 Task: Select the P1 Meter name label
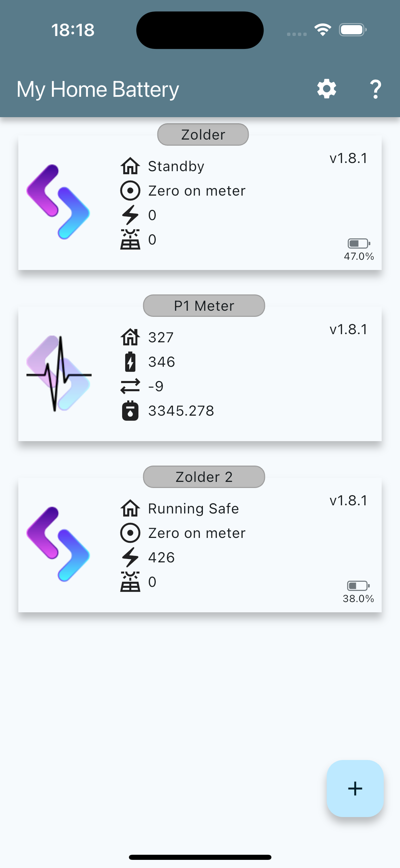pyautogui.click(x=204, y=306)
